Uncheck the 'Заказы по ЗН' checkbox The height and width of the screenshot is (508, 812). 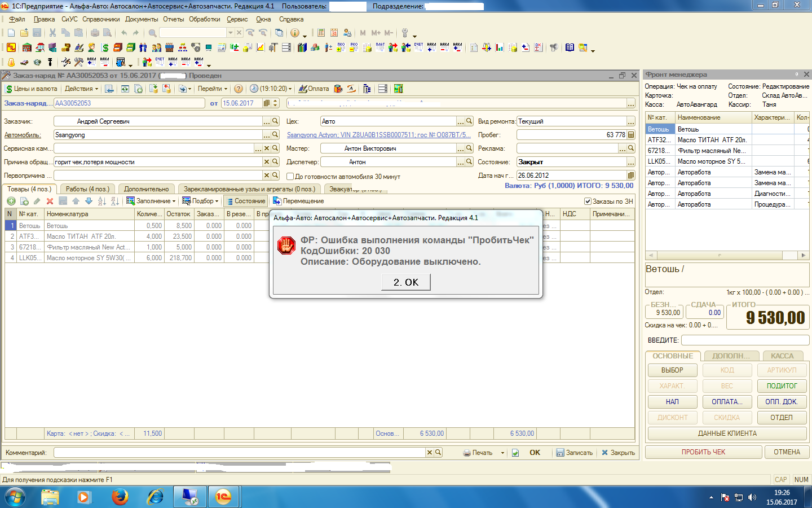click(x=588, y=201)
